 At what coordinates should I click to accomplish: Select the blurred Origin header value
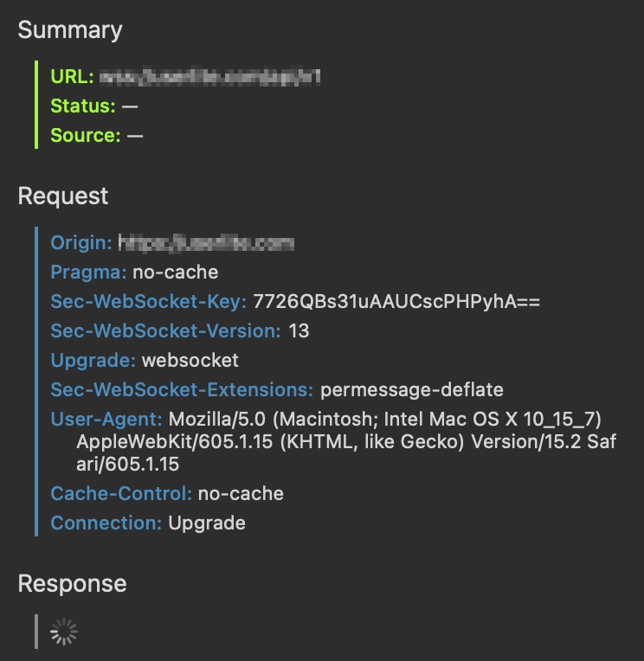click(x=206, y=243)
